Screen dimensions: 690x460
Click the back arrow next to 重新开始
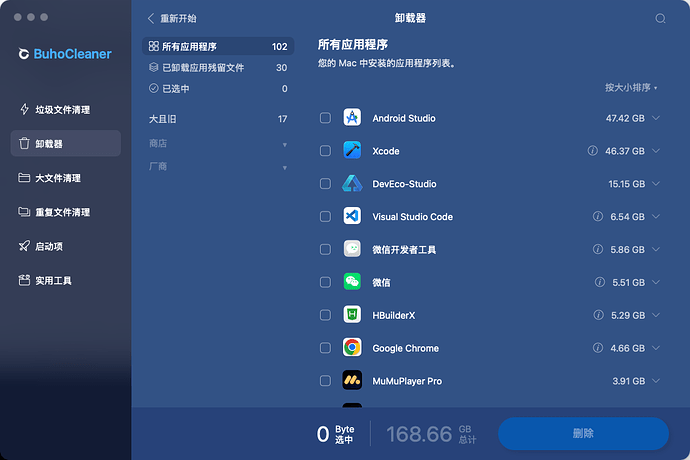151,18
